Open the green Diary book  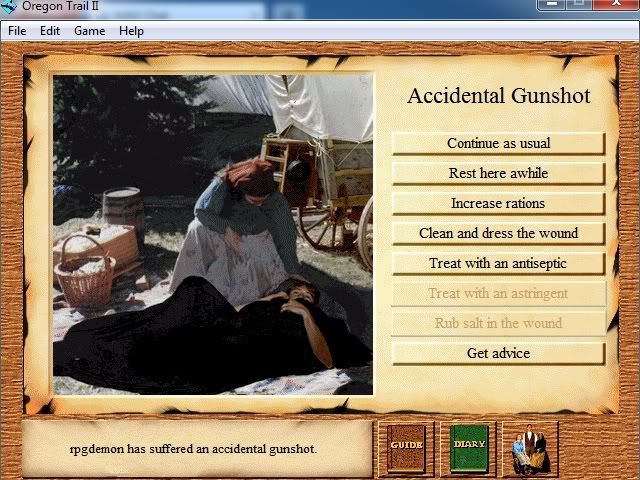click(469, 449)
